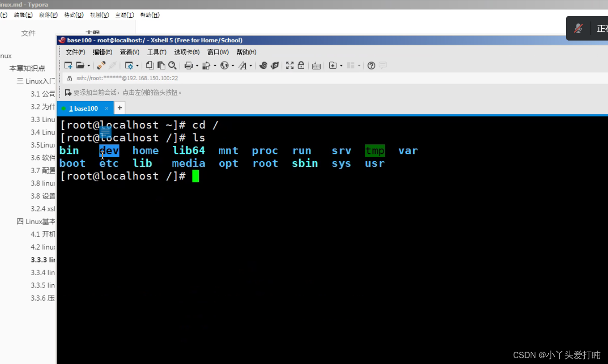Expand the tab arrangement dropdown arrow
The height and width of the screenshot is (364, 608).
click(x=359, y=66)
